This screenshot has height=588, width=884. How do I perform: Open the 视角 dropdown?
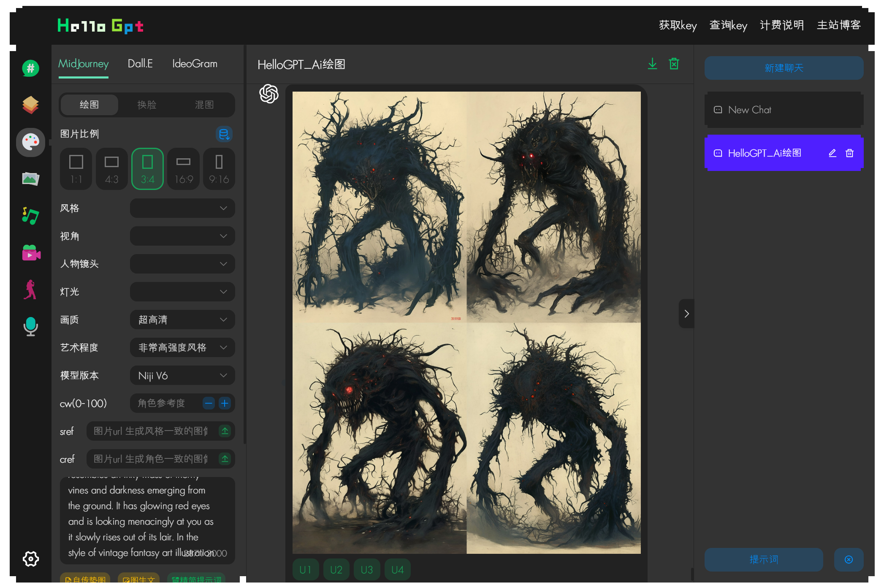pyautogui.click(x=182, y=236)
